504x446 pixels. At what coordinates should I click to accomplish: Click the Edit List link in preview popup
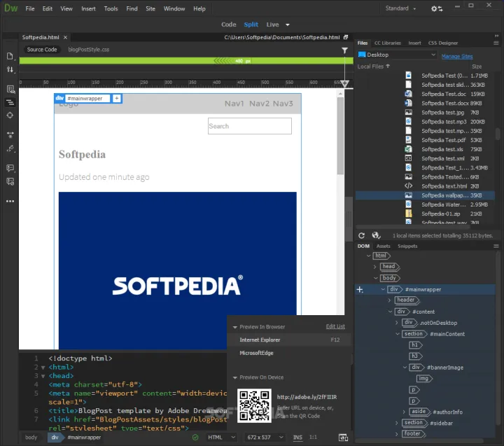(335, 327)
